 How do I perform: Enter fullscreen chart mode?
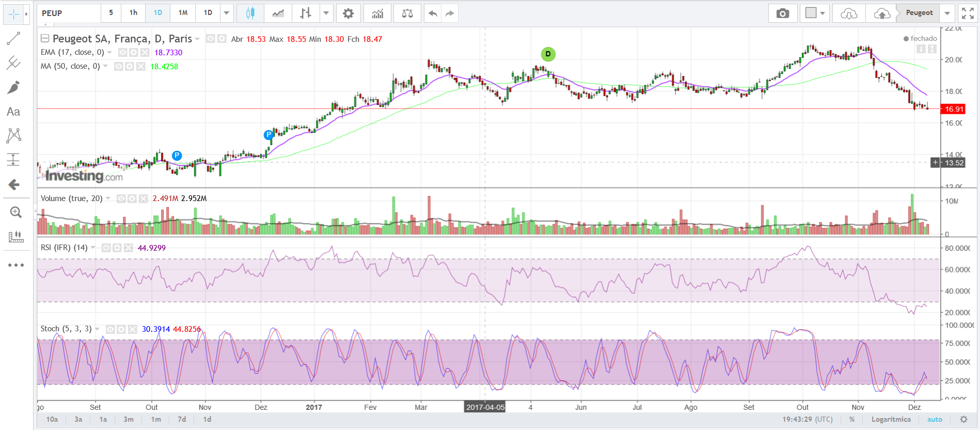coord(968,13)
